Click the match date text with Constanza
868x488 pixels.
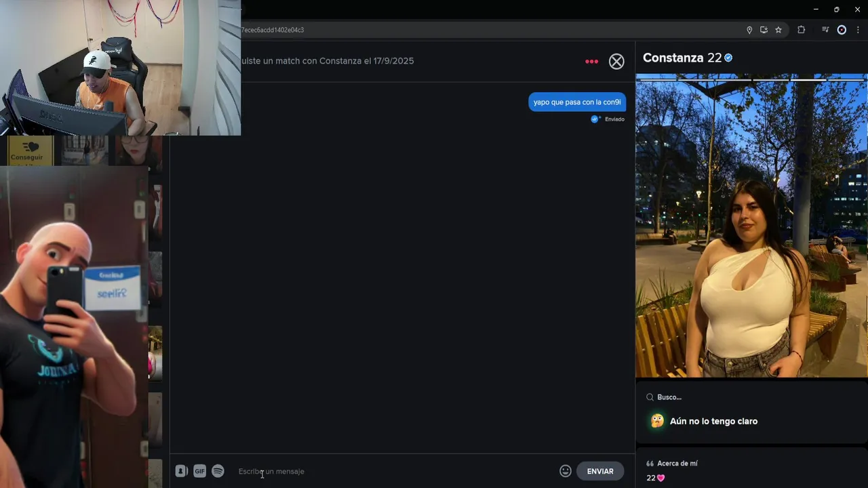coord(328,61)
